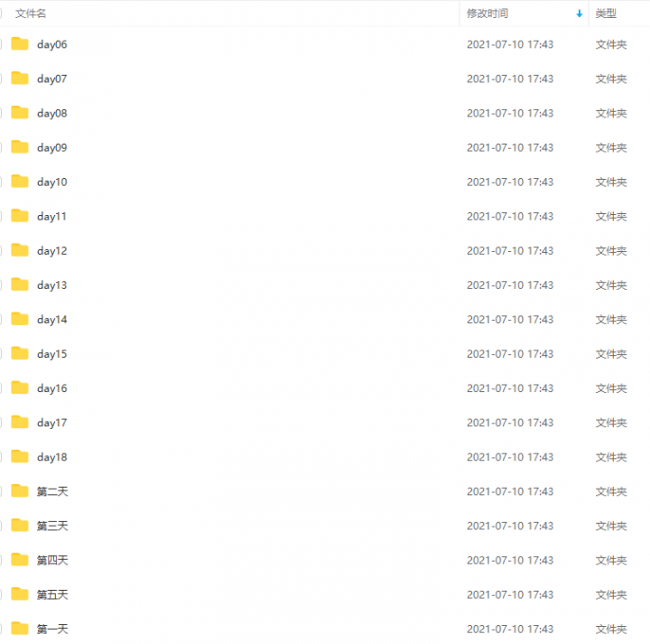Open the day16 folder name link
Image resolution: width=650 pixels, height=644 pixels.
(x=51, y=388)
